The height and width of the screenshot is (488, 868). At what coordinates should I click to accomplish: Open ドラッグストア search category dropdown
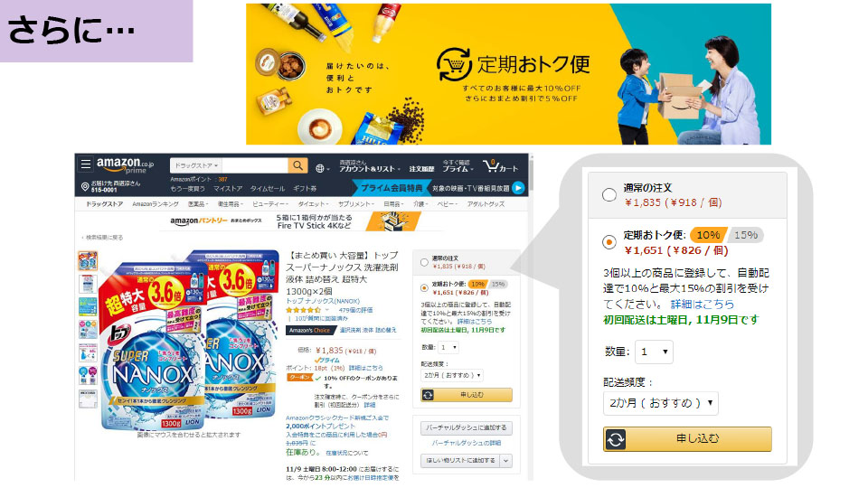point(196,165)
